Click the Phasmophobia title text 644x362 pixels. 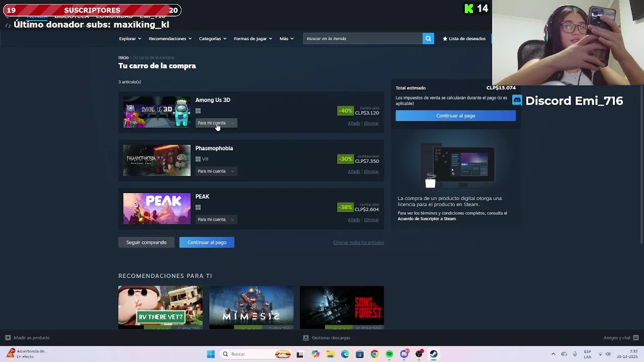(214, 148)
